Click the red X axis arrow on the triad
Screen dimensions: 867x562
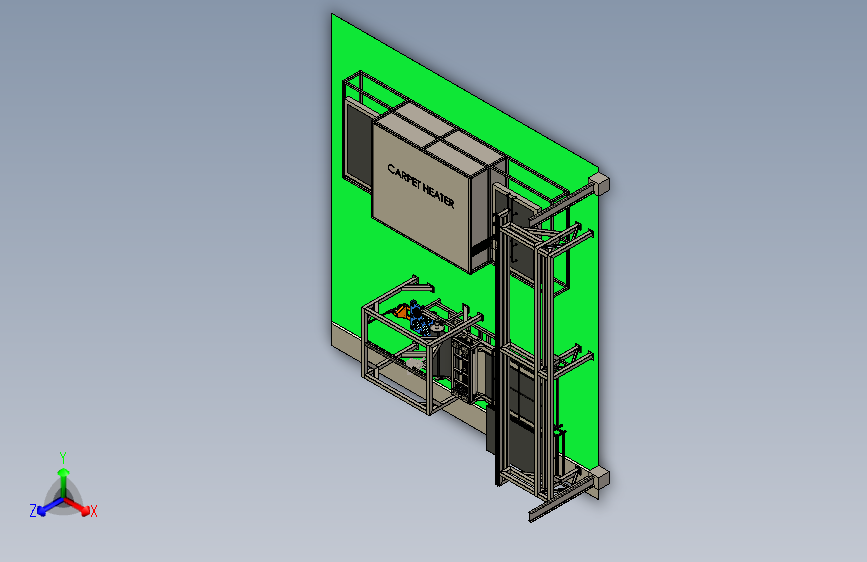click(x=79, y=506)
